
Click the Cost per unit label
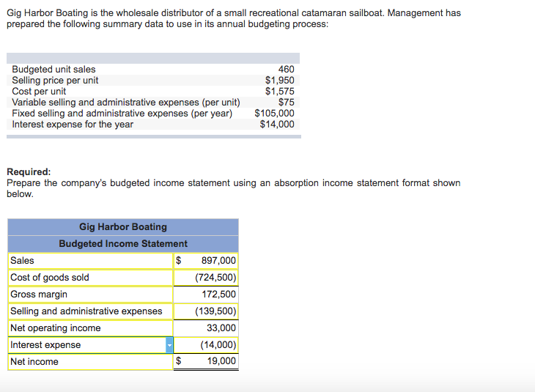[39, 91]
